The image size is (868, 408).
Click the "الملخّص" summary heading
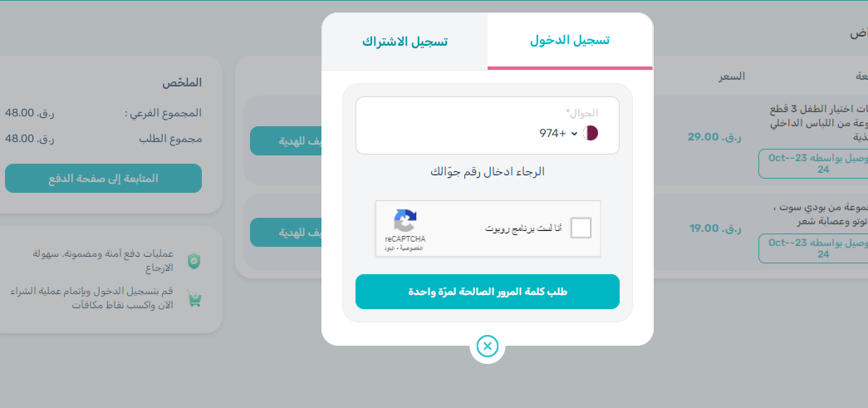182,82
